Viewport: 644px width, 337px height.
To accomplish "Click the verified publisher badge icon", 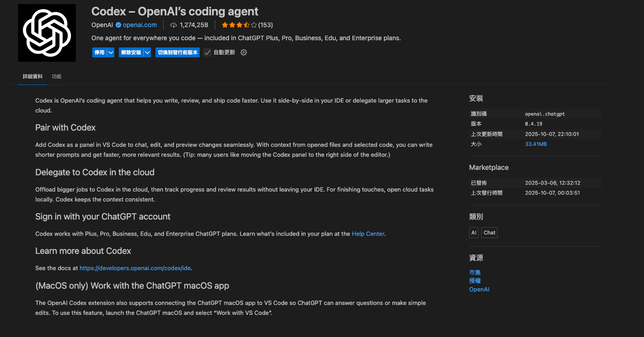I will coord(118,25).
